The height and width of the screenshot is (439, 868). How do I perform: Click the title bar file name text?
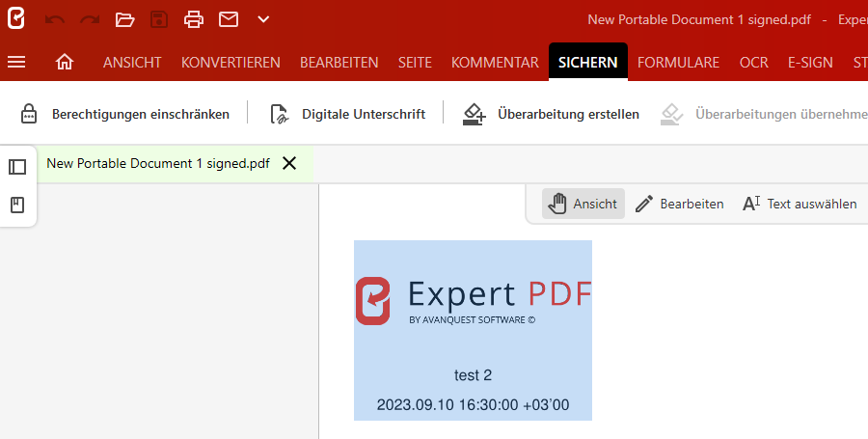[x=699, y=19]
